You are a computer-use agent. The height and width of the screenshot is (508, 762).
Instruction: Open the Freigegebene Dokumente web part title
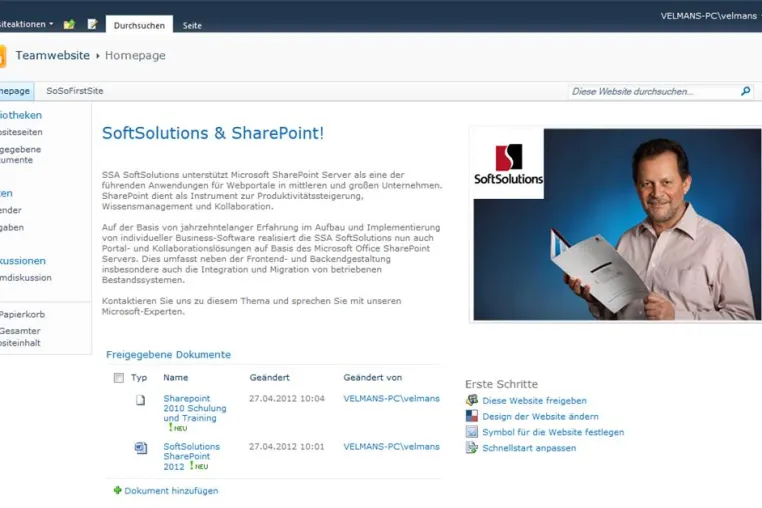pyautogui.click(x=168, y=354)
